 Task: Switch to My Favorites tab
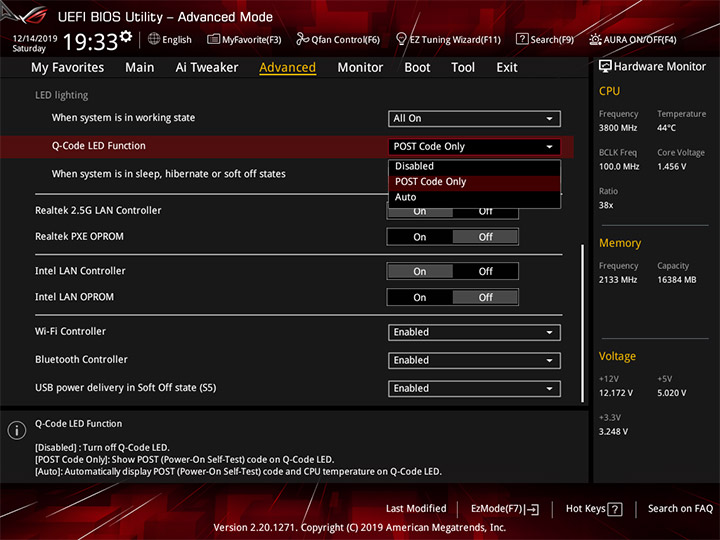point(68,68)
